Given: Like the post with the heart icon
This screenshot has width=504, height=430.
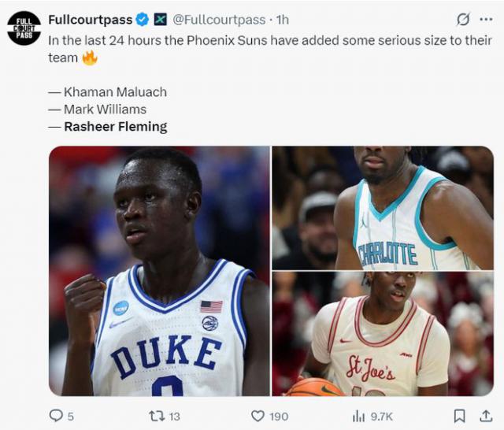Looking at the screenshot, I should coord(258,415).
